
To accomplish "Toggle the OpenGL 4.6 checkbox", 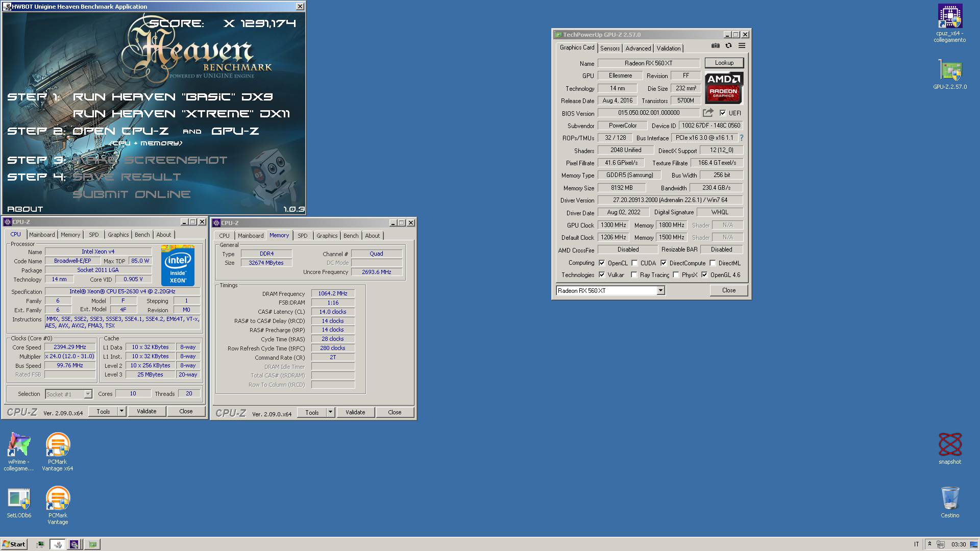I will (704, 275).
